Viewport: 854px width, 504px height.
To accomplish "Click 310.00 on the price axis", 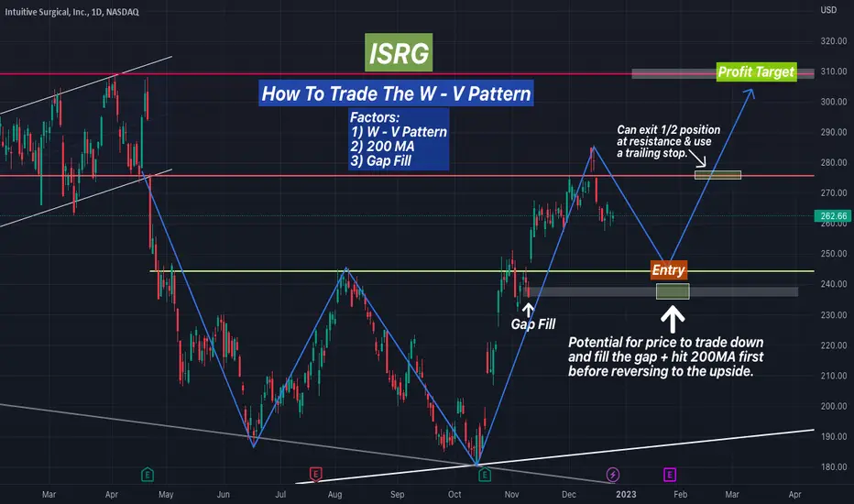I will tap(833, 71).
